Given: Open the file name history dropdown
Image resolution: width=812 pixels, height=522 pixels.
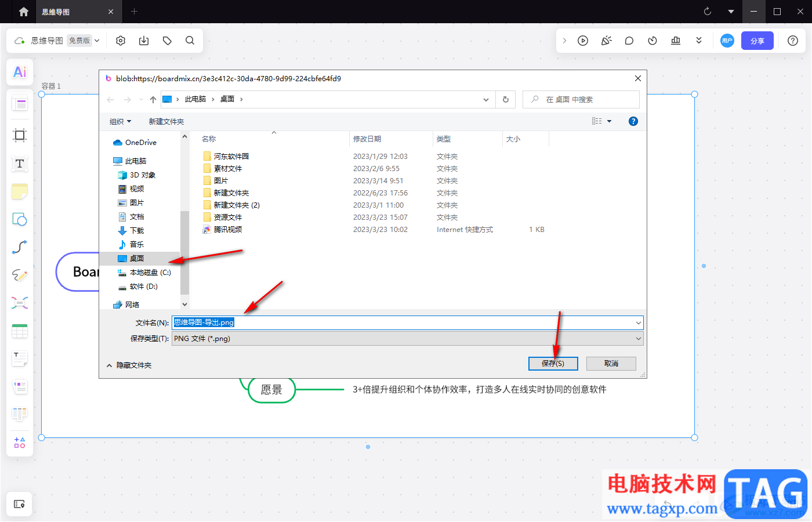Looking at the screenshot, I should pyautogui.click(x=638, y=323).
